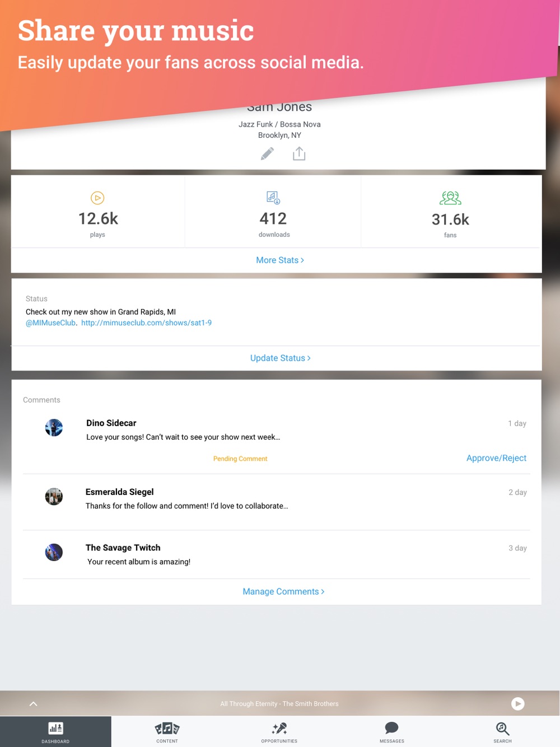Open the Content tab
The height and width of the screenshot is (747, 560).
tap(167, 731)
